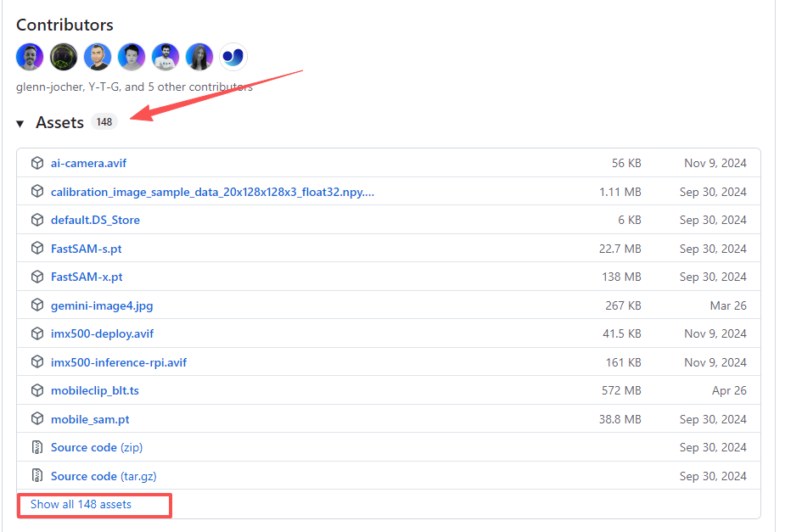Image resolution: width=802 pixels, height=532 pixels.
Task: Select the Contributors heading
Action: point(64,25)
